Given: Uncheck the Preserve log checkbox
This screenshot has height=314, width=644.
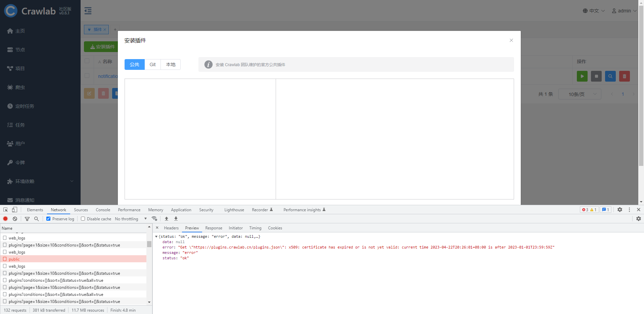Looking at the screenshot, I should (x=48, y=219).
